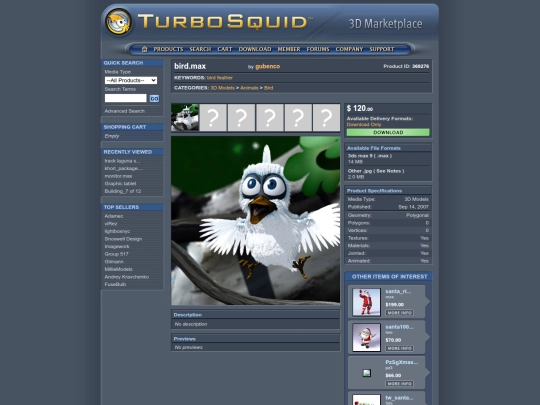Open top seller Adamec
This screenshot has height=405, width=540.
point(114,216)
